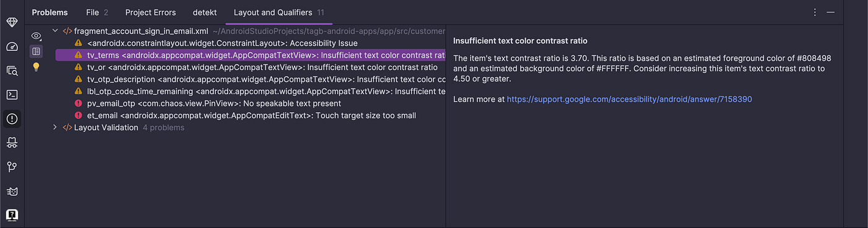Open the Version Control git icon
This screenshot has height=228, width=868.
pos(12,167)
